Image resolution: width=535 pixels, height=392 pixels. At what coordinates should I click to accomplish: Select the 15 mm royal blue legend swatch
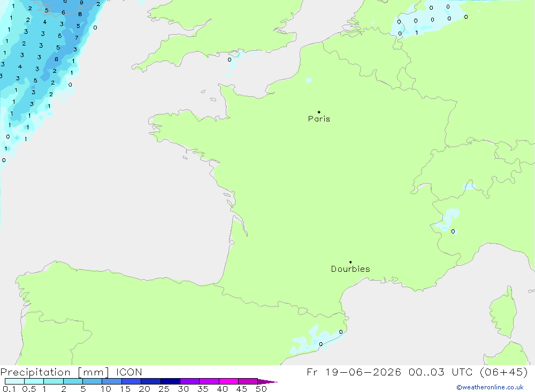[x=131, y=381]
